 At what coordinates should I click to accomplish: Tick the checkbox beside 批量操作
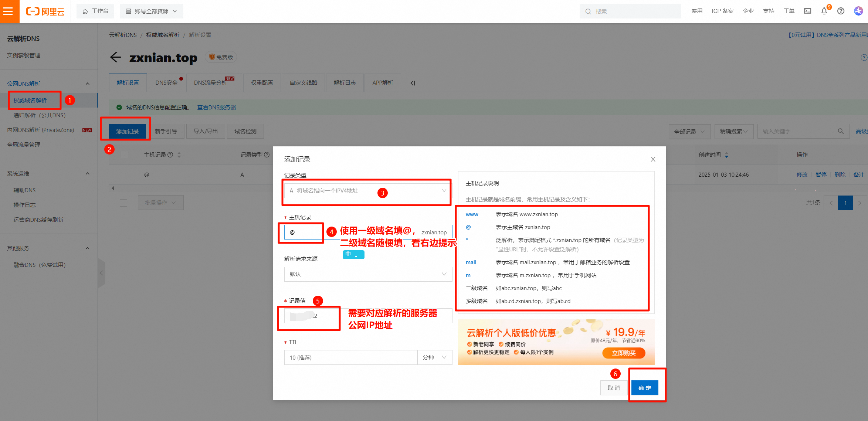point(123,203)
